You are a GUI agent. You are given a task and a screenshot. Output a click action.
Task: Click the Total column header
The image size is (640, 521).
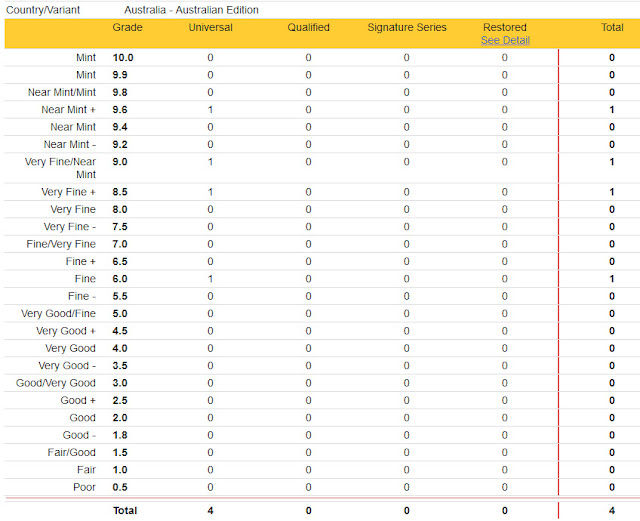(x=612, y=27)
